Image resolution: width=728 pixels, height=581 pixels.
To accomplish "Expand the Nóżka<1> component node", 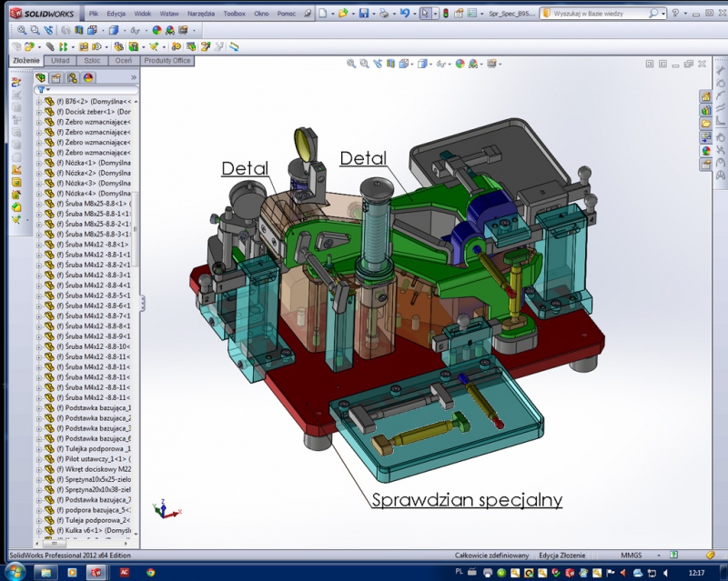I will (x=38, y=163).
